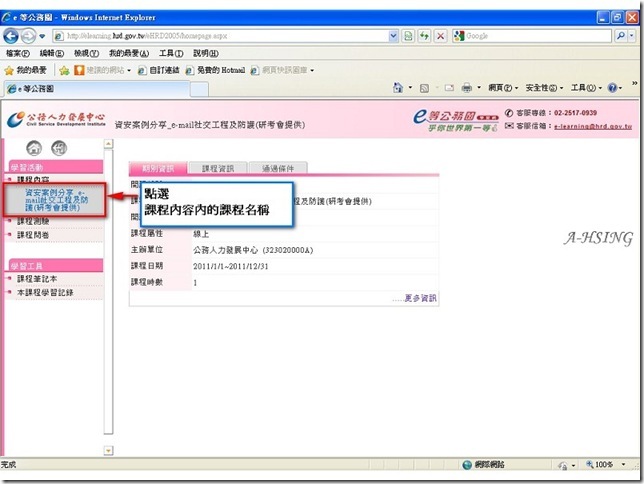Screen dimensions: 644x484
Task: Click the Add to Favorites Bar star icon
Action: click(64, 70)
